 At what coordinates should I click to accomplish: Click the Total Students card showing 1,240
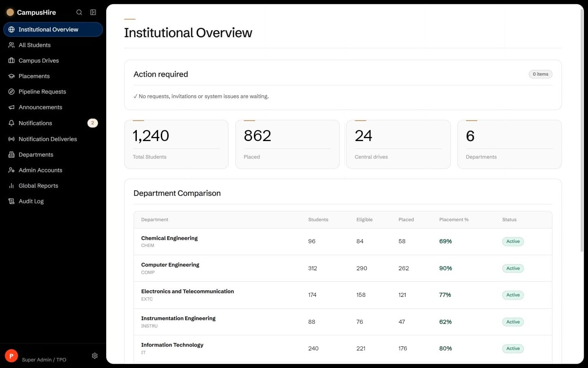[176, 144]
